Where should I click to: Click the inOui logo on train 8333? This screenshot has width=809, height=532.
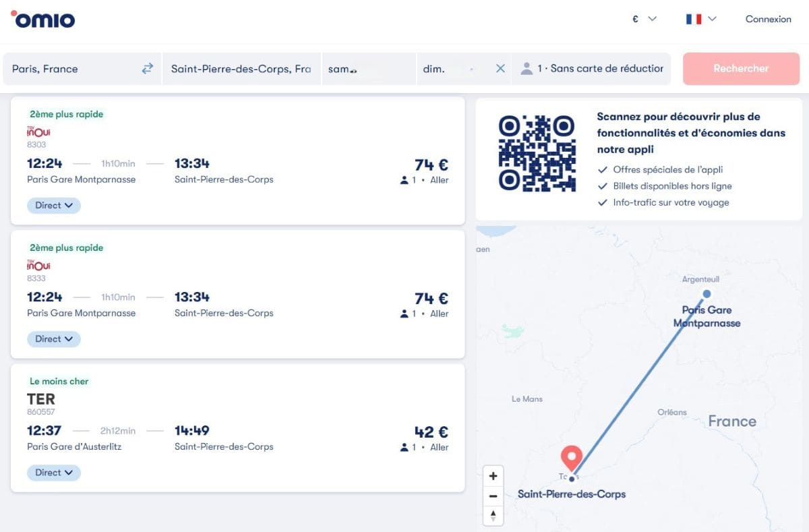[38, 265]
